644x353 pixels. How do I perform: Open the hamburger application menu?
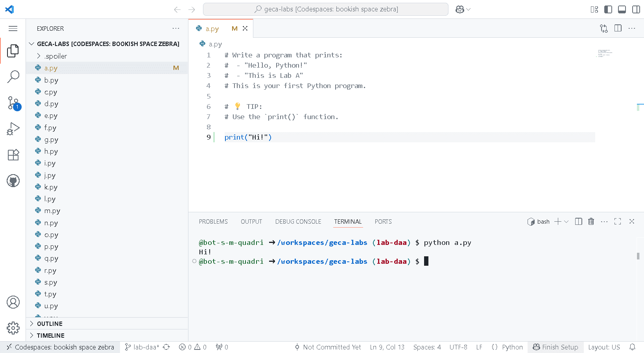coord(13,28)
